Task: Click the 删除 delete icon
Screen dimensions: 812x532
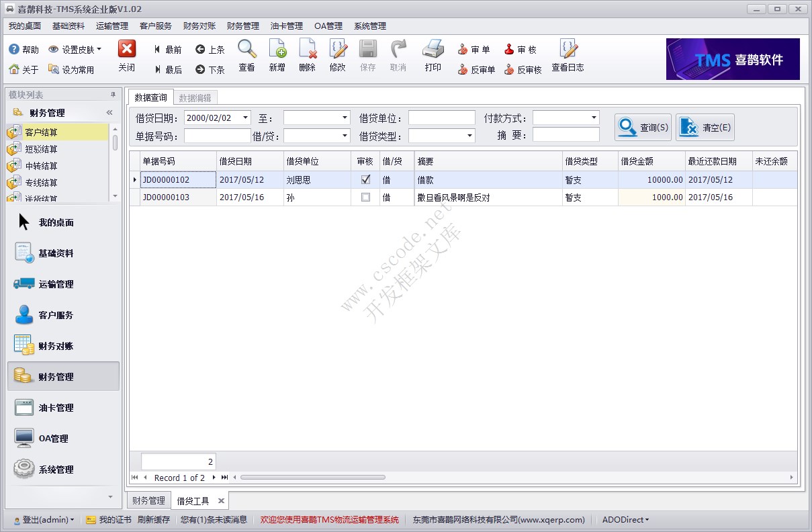Action: point(308,48)
